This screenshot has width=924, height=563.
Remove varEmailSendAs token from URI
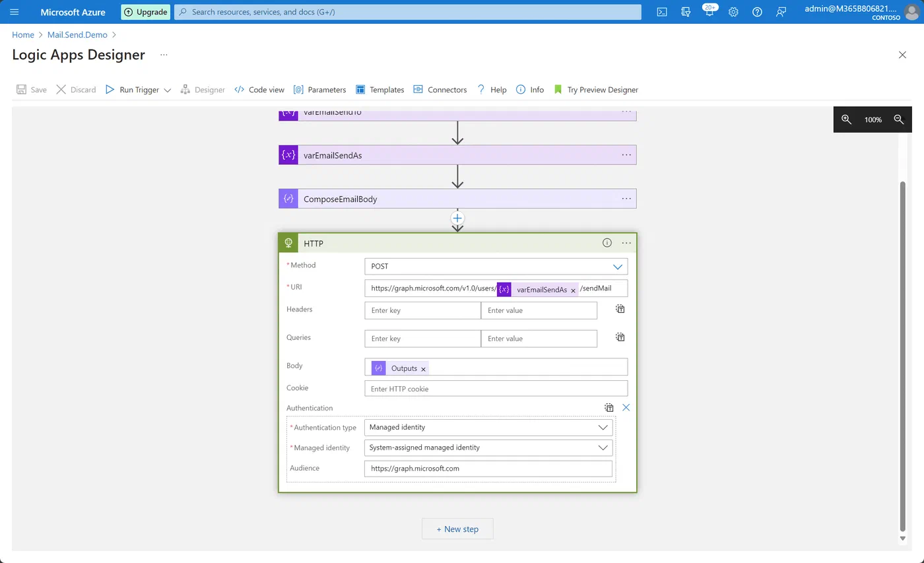pos(573,290)
